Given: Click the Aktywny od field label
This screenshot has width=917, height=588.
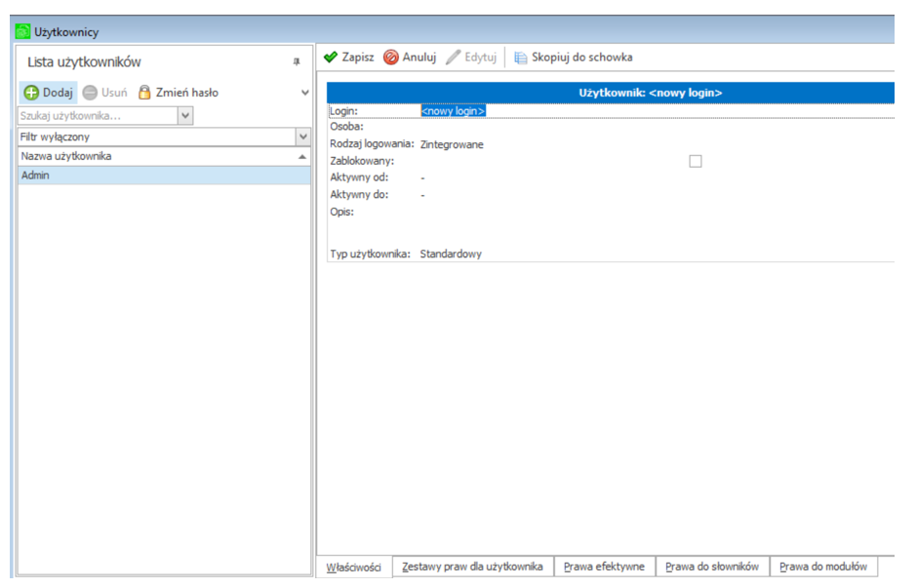Looking at the screenshot, I should 359,177.
